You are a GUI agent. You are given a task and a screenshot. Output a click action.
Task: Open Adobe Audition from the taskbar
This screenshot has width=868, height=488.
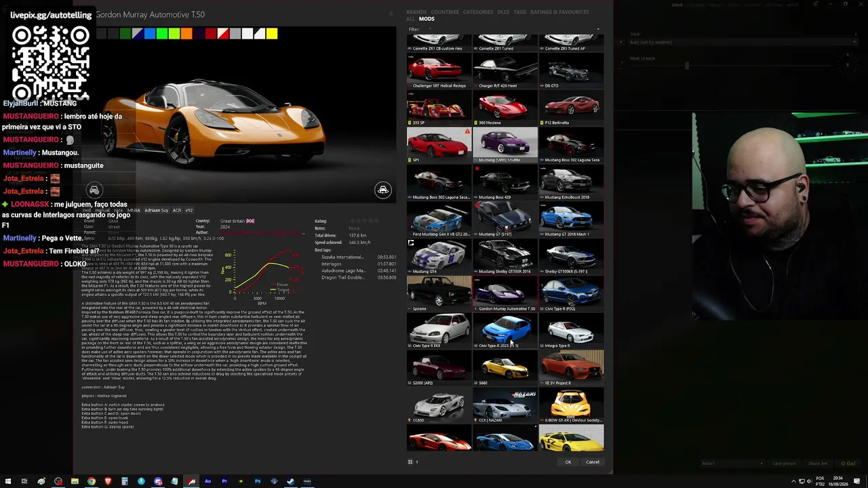click(208, 481)
